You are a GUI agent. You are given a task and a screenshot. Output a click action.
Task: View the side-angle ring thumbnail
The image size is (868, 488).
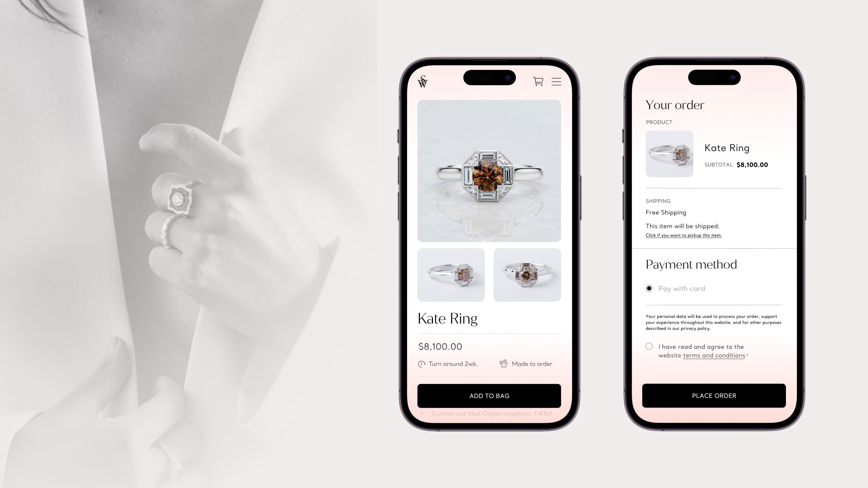(451, 275)
